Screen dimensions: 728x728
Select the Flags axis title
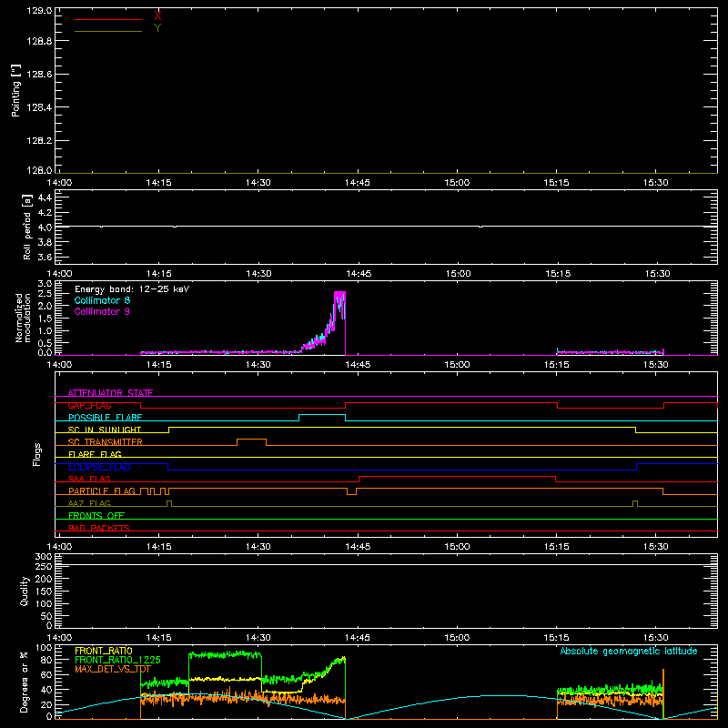pyautogui.click(x=37, y=454)
